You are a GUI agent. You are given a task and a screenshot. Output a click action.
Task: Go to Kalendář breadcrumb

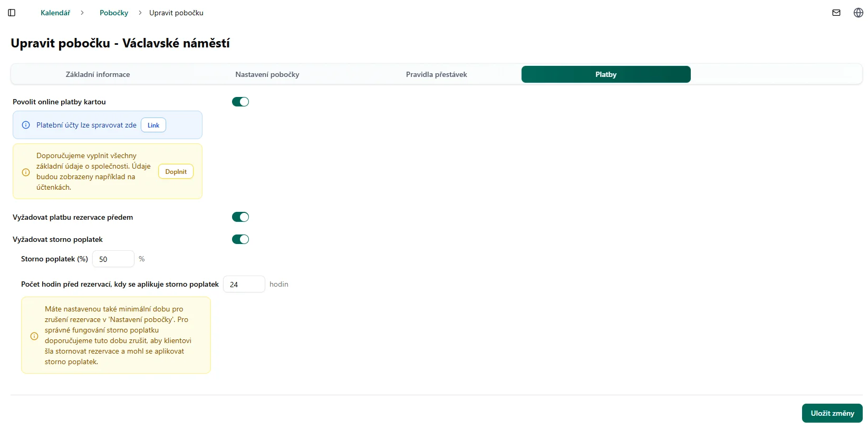[55, 13]
